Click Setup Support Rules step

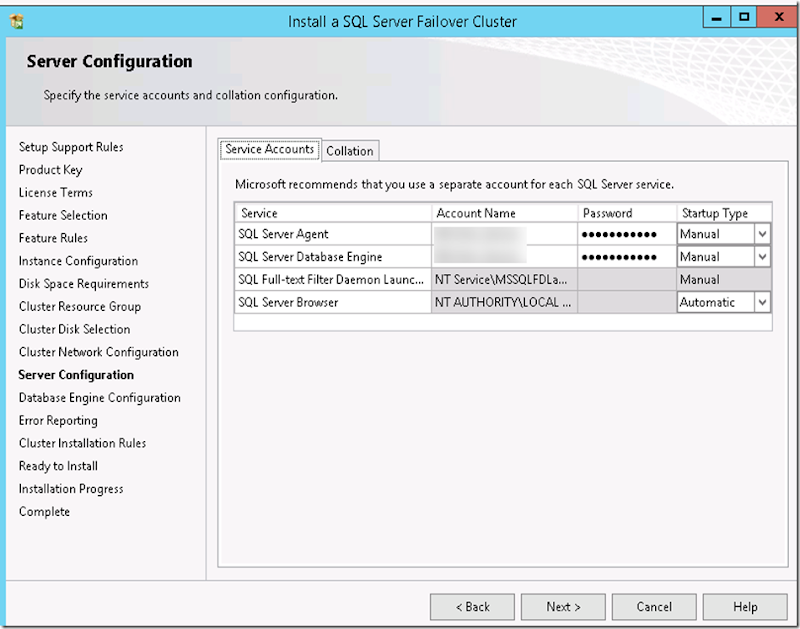(x=71, y=147)
